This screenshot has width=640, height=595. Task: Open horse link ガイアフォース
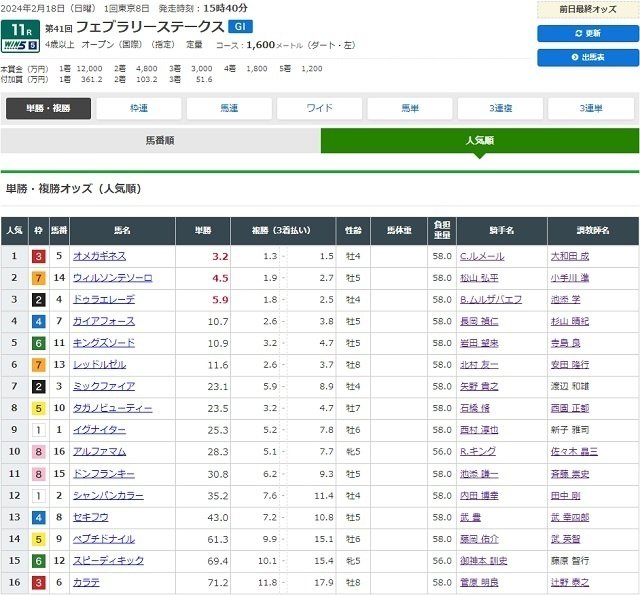104,321
